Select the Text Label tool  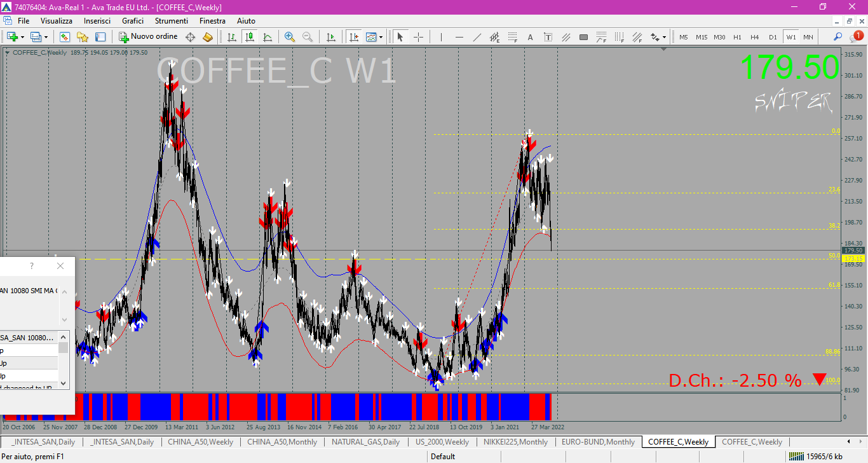pyautogui.click(x=548, y=37)
